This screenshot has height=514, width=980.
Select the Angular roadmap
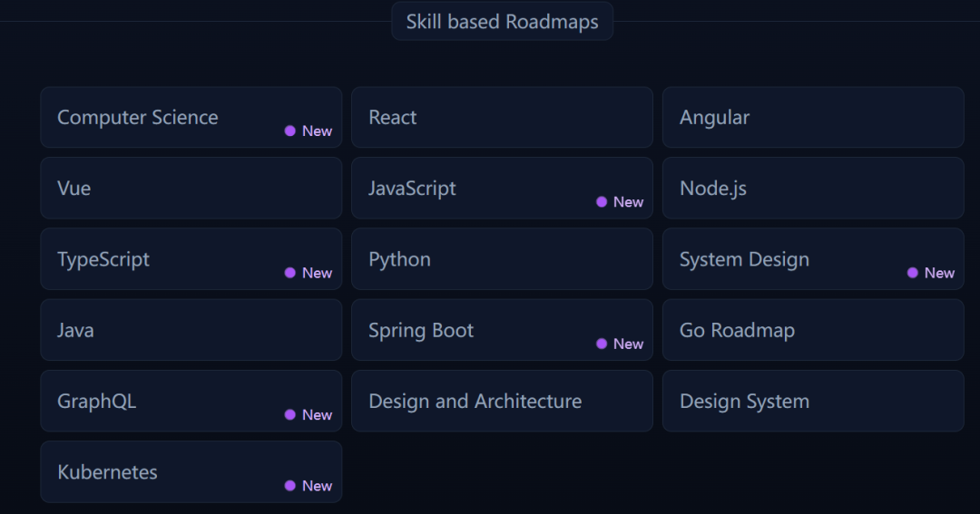click(x=812, y=117)
